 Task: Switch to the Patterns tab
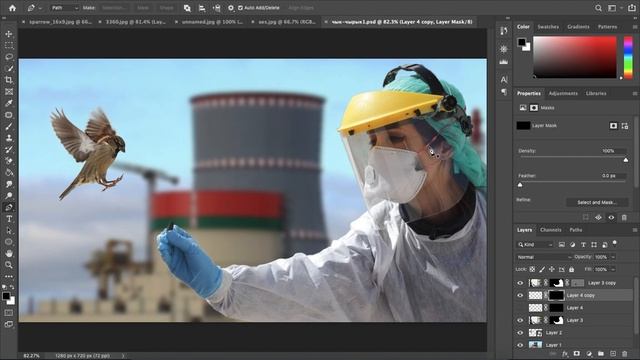click(x=607, y=27)
